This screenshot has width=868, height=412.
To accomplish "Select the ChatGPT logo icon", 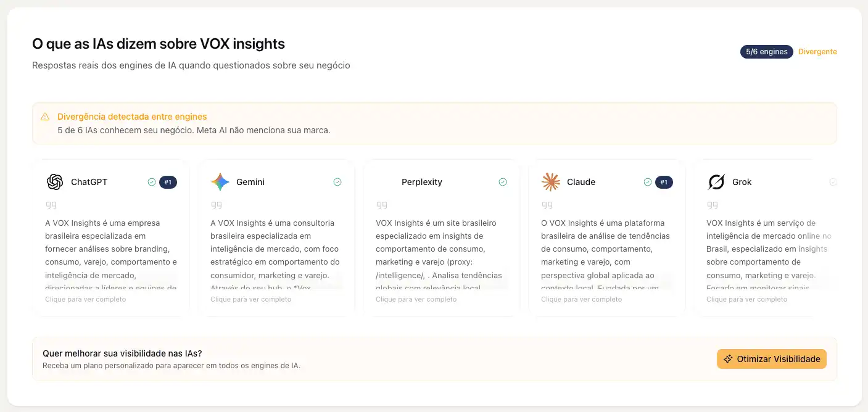I will point(54,182).
